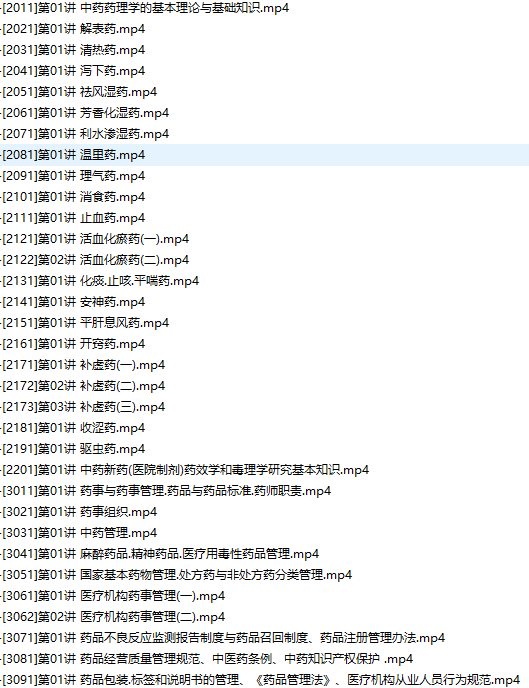Select 麻醉药品.精神药品.医疗用毒性药品管理.mp4
Screen dimensions: 529x688
pos(161,554)
